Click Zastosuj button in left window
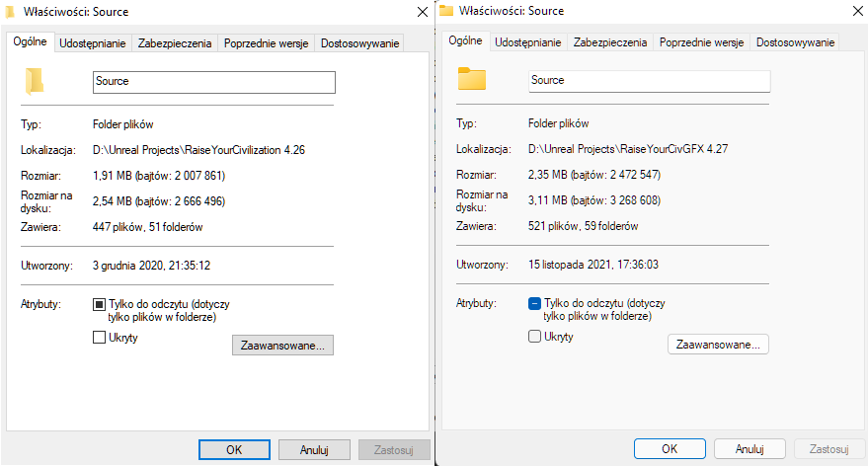 (394, 450)
